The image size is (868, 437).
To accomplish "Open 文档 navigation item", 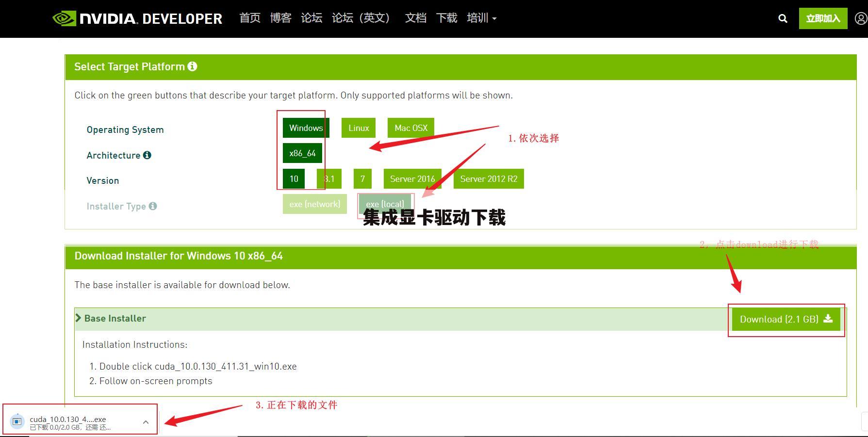I will tap(416, 18).
